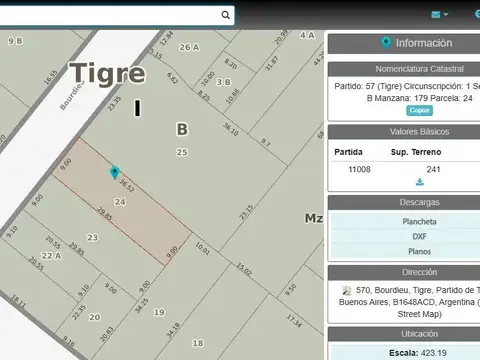Click the Tigre map label
Image resolution: width=480 pixels, height=360 pixels.
coord(107,73)
